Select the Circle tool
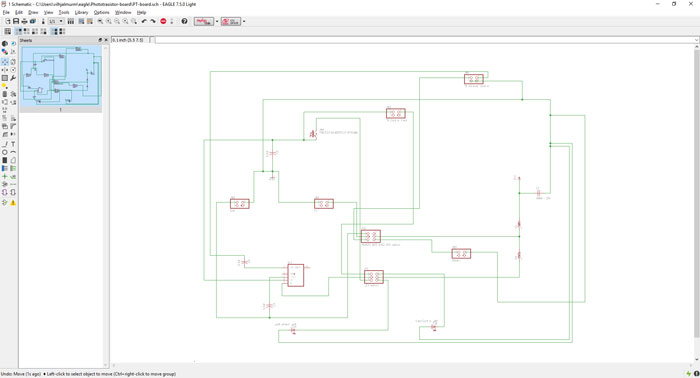The width and height of the screenshot is (700, 378). click(x=4, y=152)
